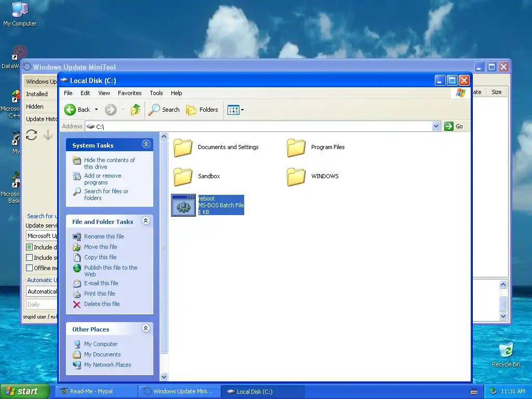Click the task pane scroll up arrow

[x=164, y=137]
